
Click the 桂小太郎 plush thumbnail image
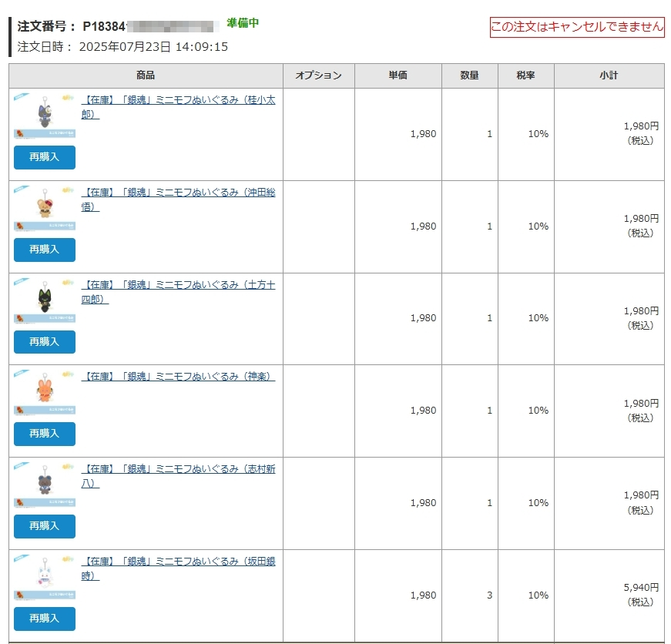click(45, 116)
